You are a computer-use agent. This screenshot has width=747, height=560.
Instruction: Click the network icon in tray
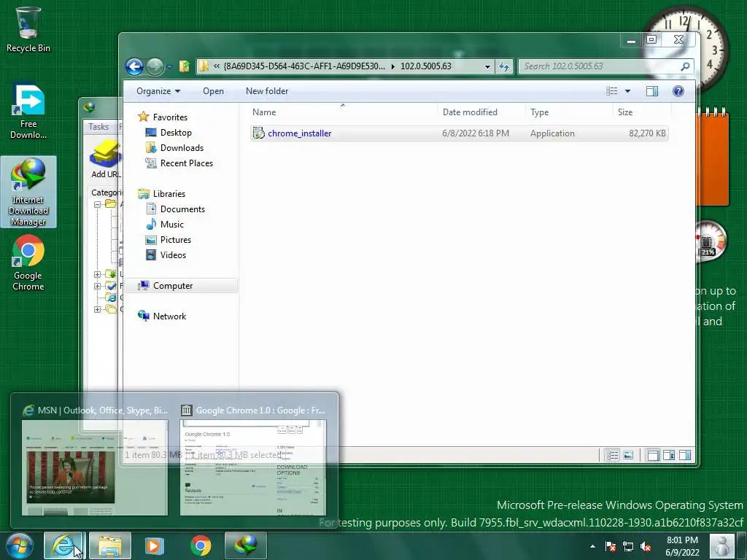coord(628,546)
